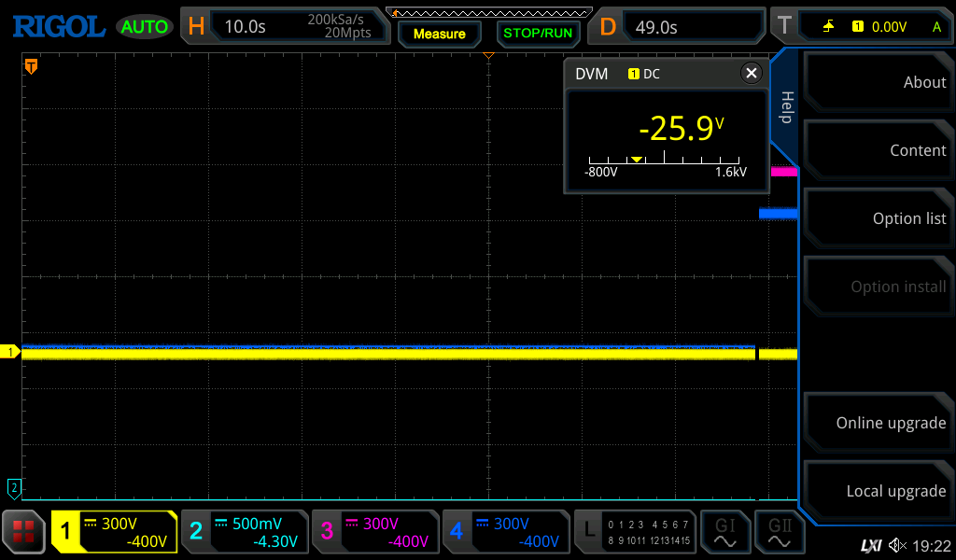956x560 pixels.
Task: Select the About menu item
Action: 879,82
